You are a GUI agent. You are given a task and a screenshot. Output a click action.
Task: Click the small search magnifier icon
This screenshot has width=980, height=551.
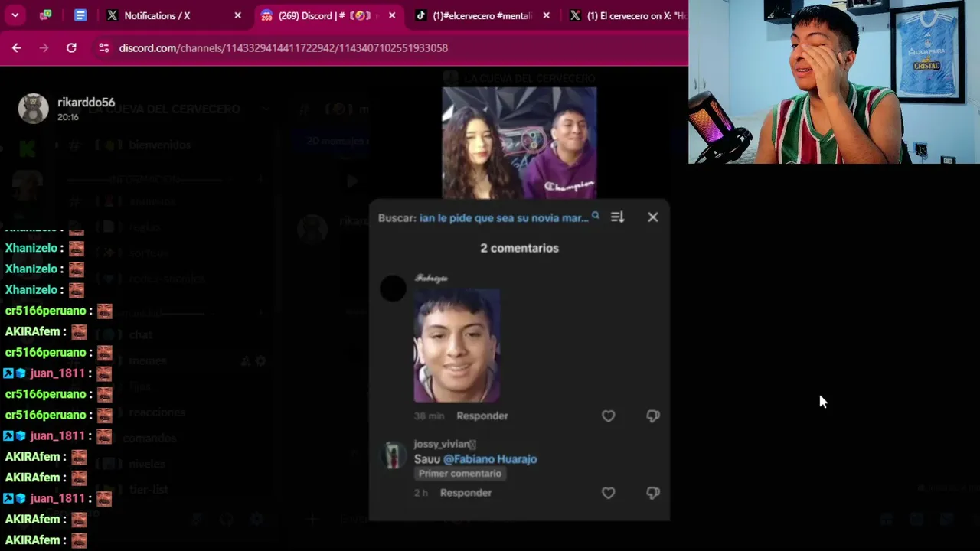[x=595, y=217]
